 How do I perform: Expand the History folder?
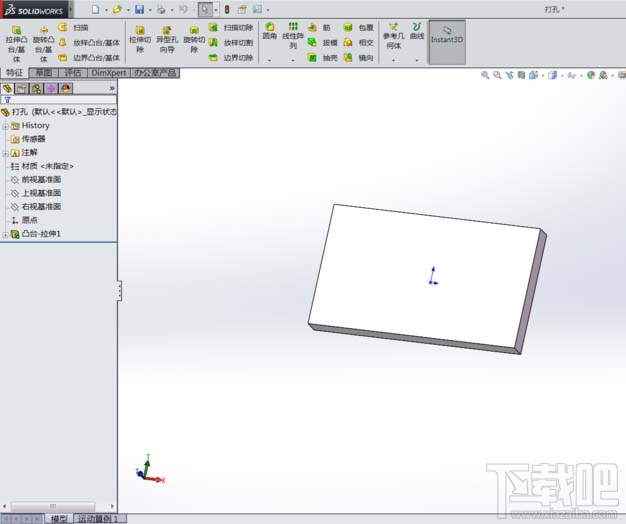pyautogui.click(x=5, y=127)
